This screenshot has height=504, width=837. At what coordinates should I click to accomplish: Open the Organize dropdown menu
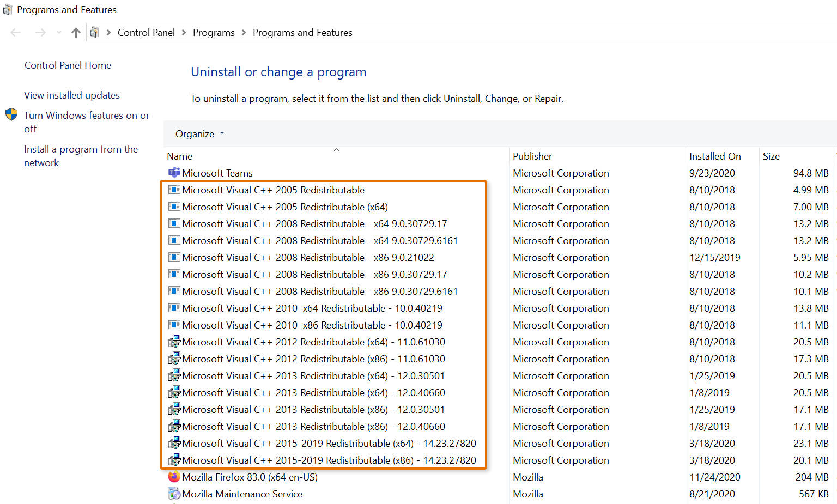tap(198, 133)
